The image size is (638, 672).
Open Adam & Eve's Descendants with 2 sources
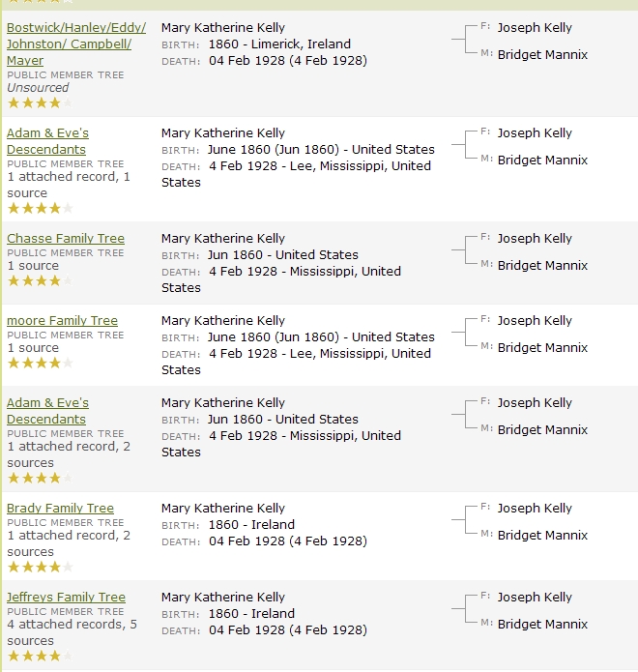47,411
